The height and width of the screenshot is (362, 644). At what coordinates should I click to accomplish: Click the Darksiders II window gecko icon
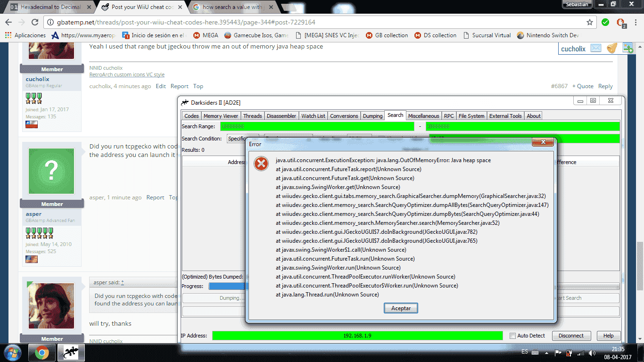tap(185, 102)
